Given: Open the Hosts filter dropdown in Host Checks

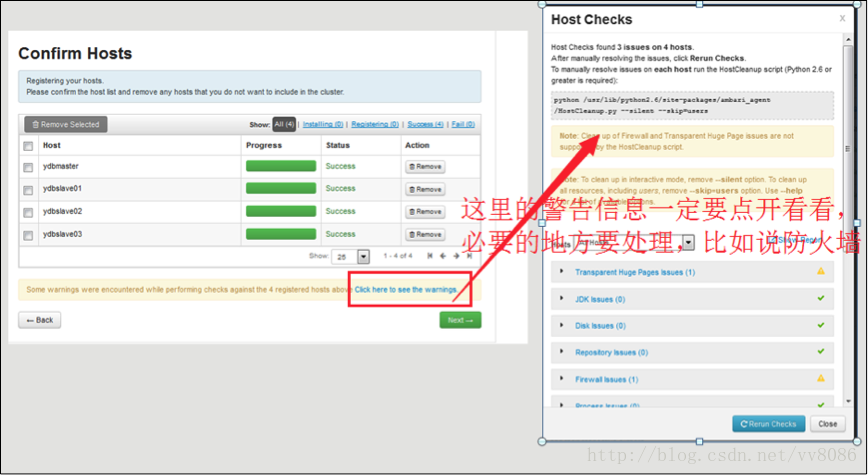Looking at the screenshot, I should coord(635,242).
